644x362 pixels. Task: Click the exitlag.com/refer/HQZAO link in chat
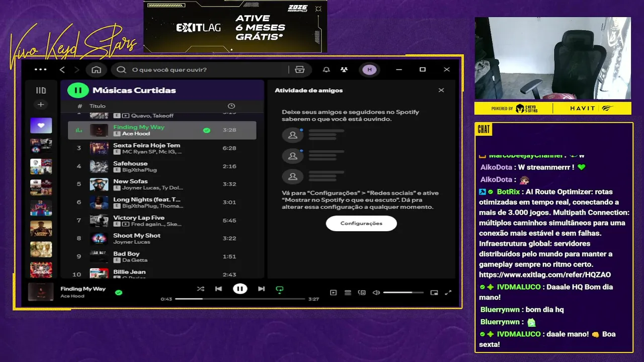coord(545,275)
